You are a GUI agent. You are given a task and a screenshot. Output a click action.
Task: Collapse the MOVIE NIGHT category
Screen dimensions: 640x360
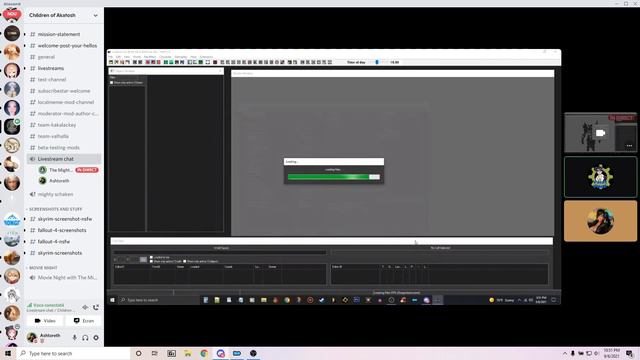coord(43,268)
